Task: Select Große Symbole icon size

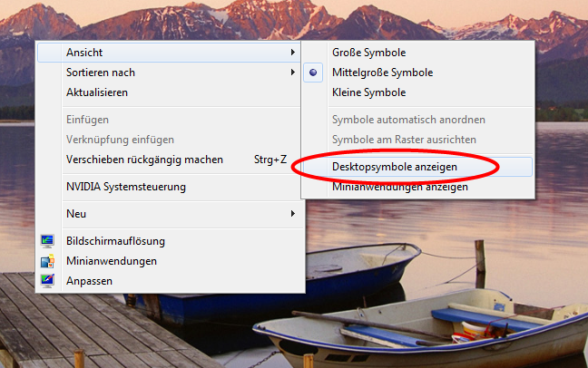Action: [x=417, y=53]
